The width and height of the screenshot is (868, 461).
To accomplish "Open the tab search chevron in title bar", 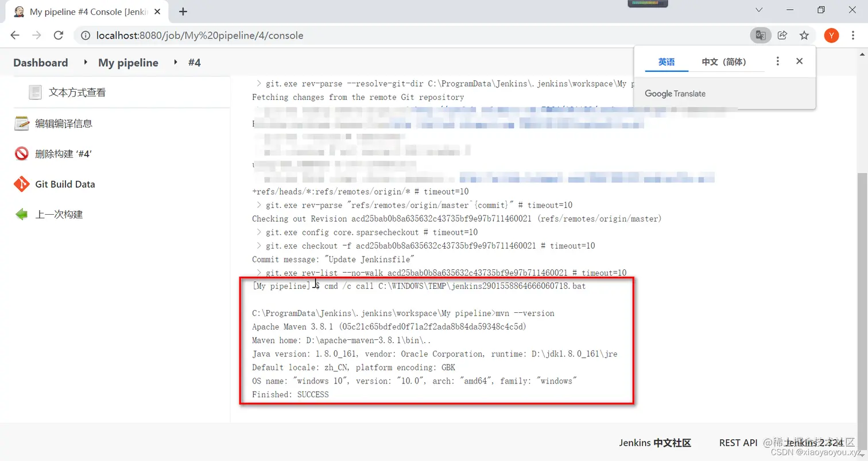I will [x=759, y=10].
